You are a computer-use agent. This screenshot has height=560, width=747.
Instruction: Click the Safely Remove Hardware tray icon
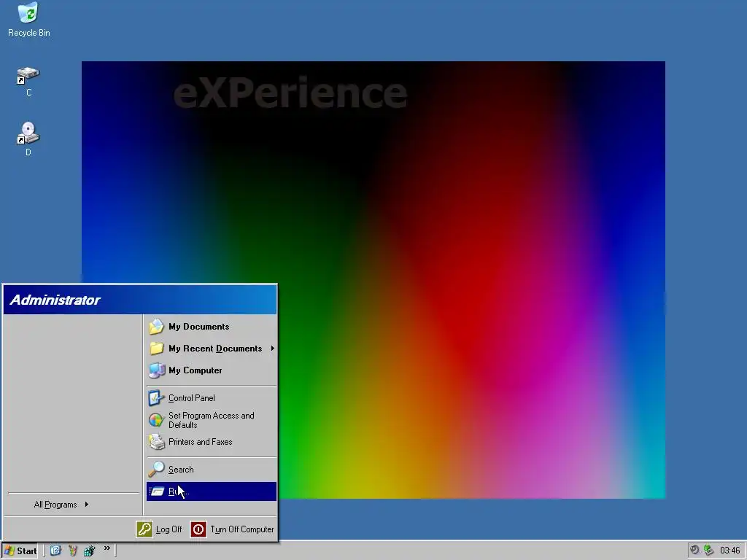click(x=709, y=550)
